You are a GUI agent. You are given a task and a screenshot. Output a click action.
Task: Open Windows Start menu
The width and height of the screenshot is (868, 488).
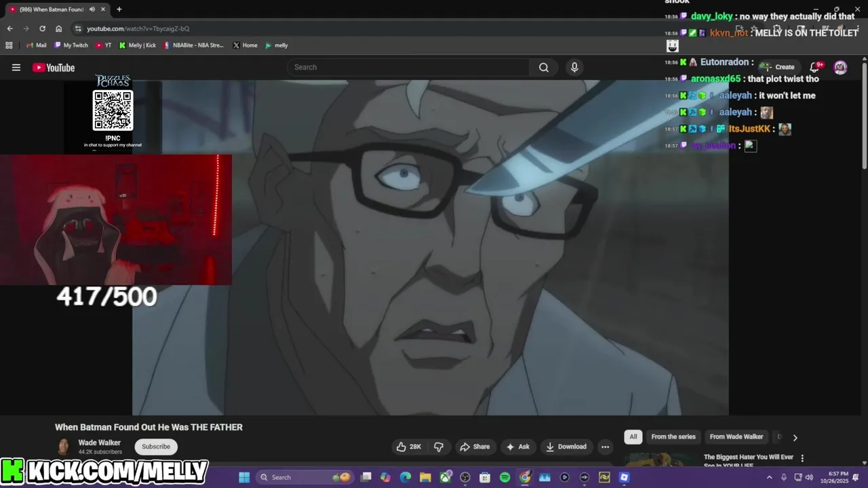pyautogui.click(x=244, y=478)
